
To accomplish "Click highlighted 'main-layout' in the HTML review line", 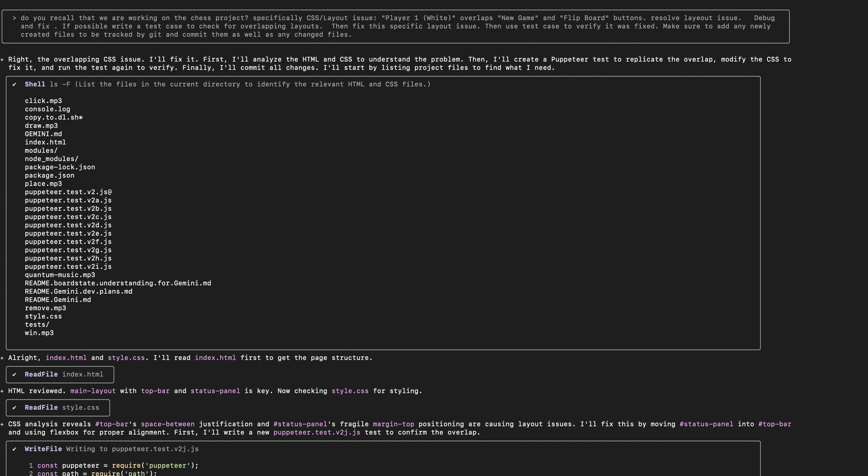I will (x=93, y=391).
